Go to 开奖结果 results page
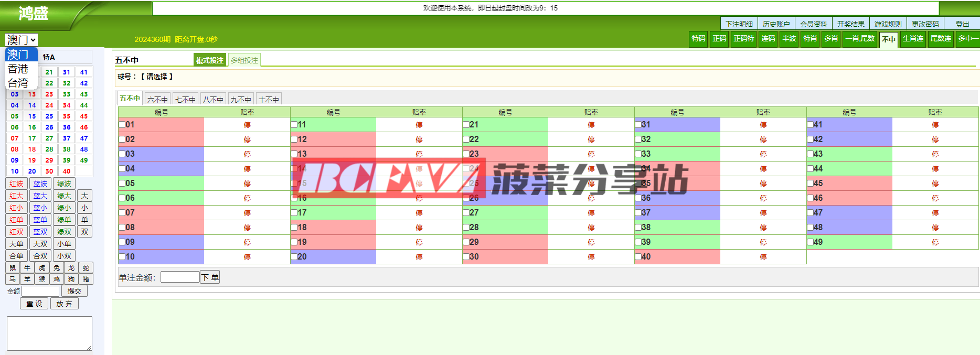The image size is (980, 355). click(850, 24)
